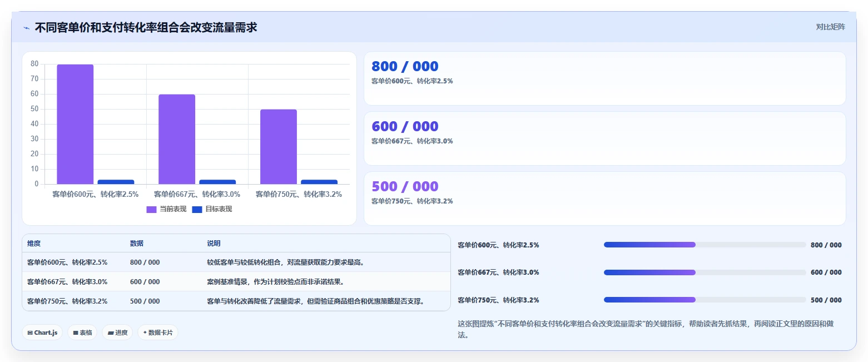Click chart axis label 客单价750元、转化率3.2%

click(299, 194)
